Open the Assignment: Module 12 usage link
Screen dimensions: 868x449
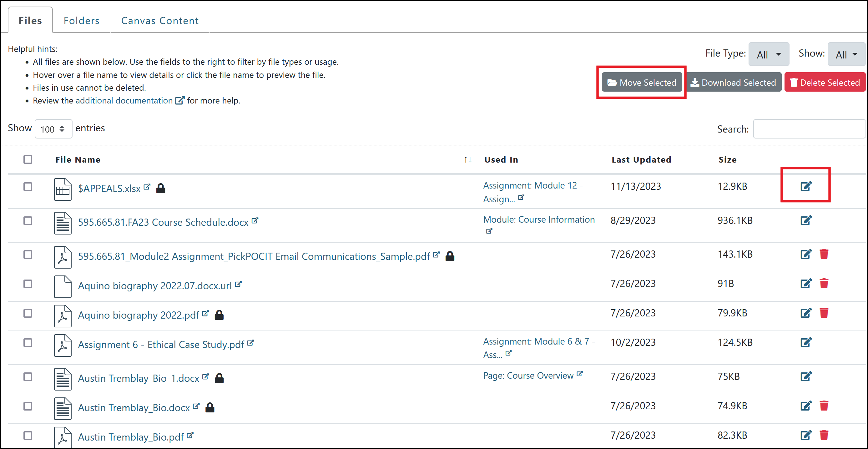pyautogui.click(x=533, y=192)
